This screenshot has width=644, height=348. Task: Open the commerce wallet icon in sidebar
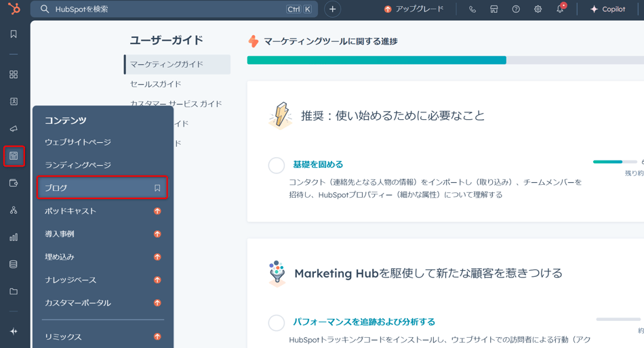tap(14, 183)
